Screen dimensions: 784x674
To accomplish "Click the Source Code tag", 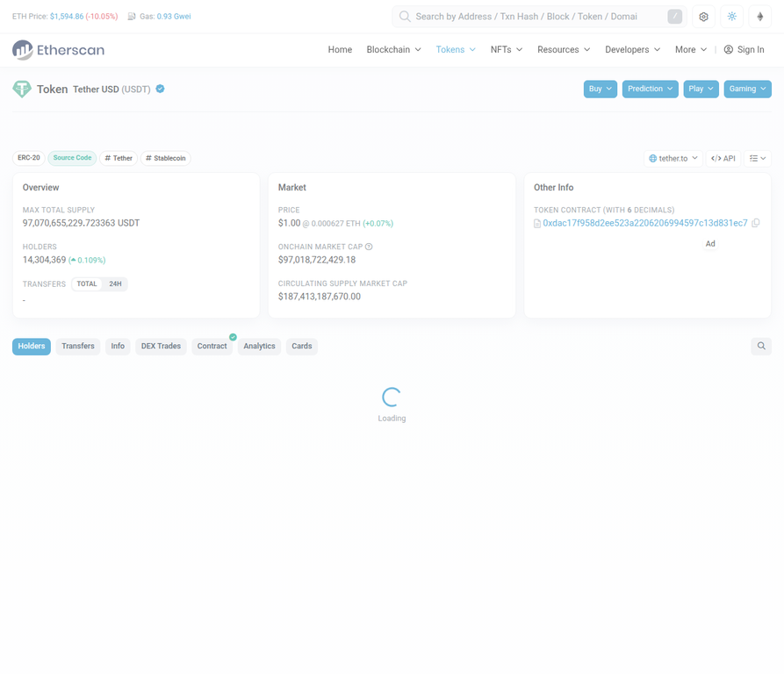I will click(73, 158).
